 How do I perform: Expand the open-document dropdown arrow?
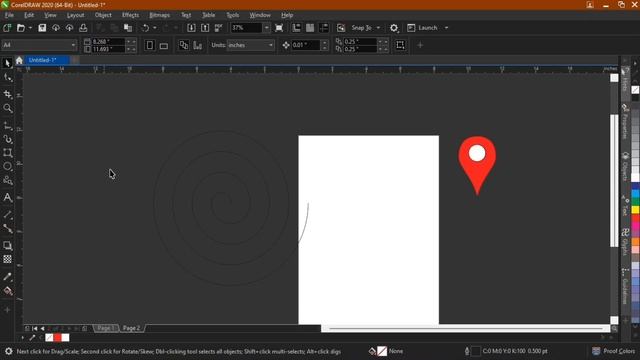30,28
